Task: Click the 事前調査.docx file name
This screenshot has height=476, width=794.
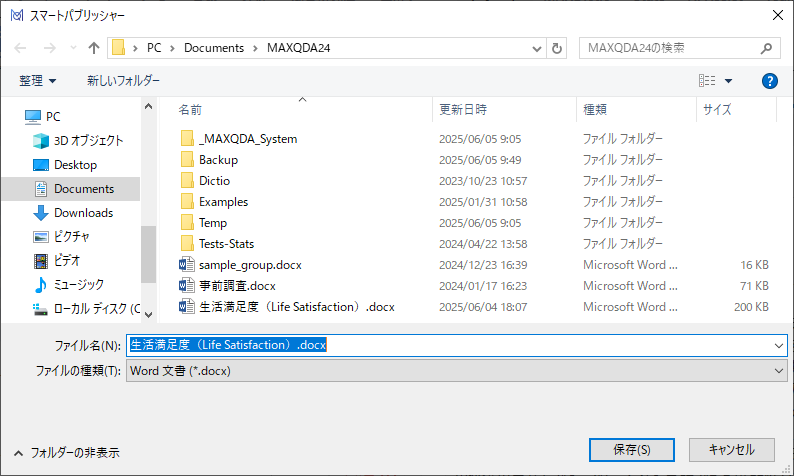Action: [x=237, y=286]
